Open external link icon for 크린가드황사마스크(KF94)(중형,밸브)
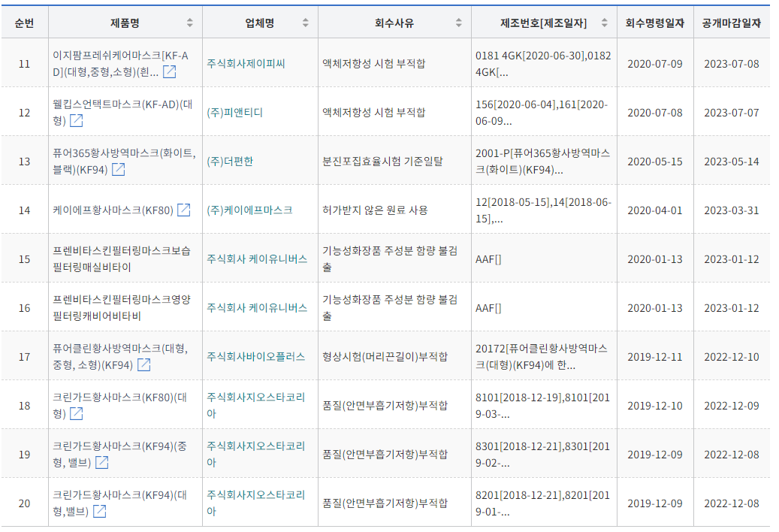The height and width of the screenshot is (532, 779). tap(102, 462)
